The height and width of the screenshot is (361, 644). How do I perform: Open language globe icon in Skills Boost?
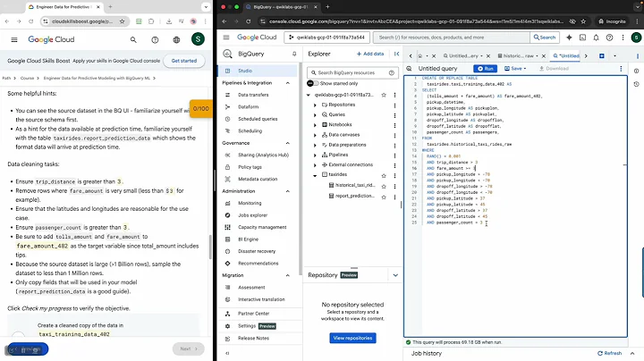176,40
